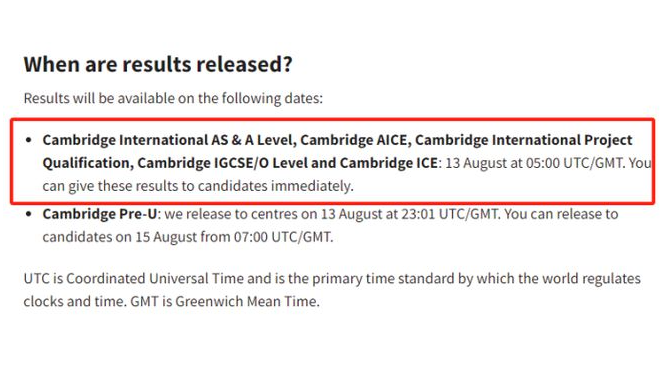Click 'can give these results to candidates immediately'
Image resolution: width=665 pixels, height=380 pixels.
click(x=197, y=186)
